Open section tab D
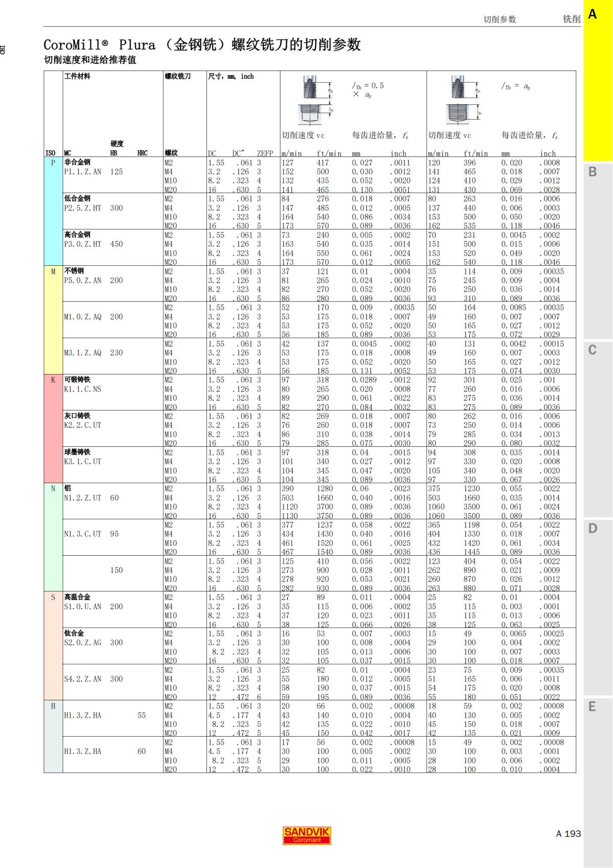Screen dimensions: 613x868 coord(598,607)
